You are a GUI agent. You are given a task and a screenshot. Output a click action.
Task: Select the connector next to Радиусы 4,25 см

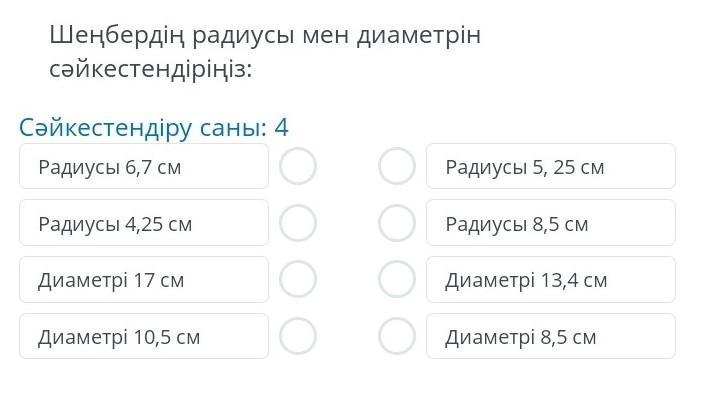pos(298,224)
